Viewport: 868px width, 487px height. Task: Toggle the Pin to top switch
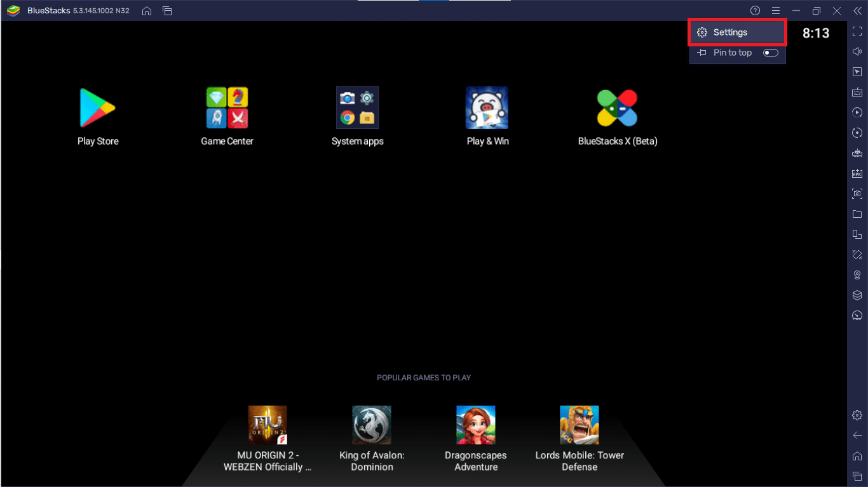pos(770,53)
